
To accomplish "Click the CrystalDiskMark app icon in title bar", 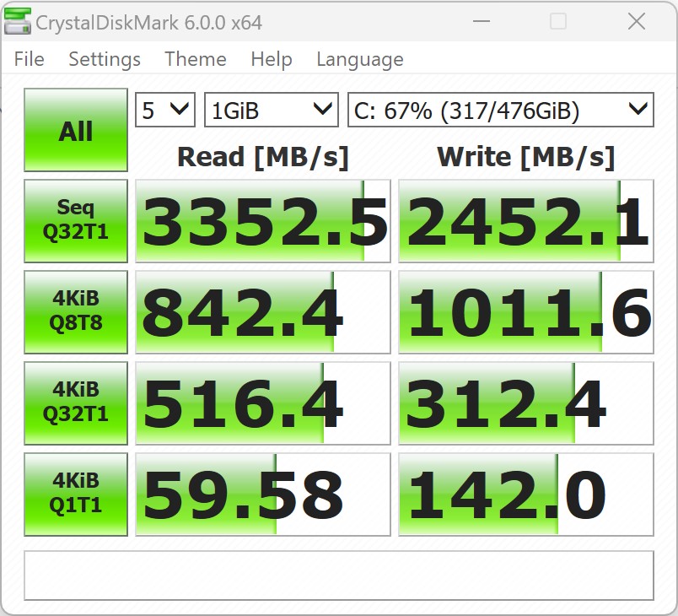I will tap(18, 21).
